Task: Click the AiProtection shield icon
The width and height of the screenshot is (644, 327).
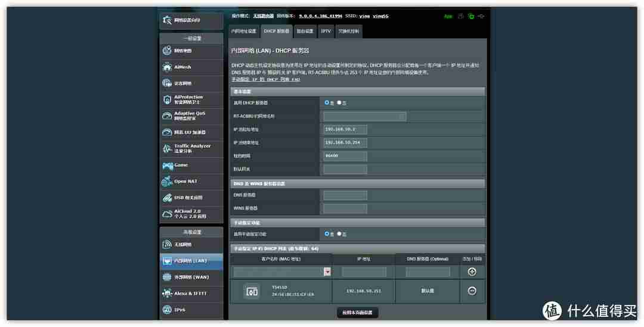Action: pyautogui.click(x=167, y=99)
